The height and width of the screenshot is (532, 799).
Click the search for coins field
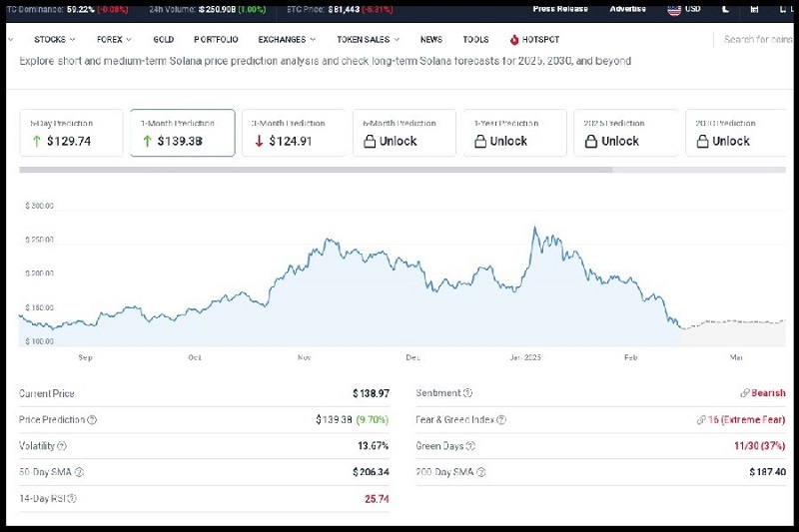coord(757,40)
